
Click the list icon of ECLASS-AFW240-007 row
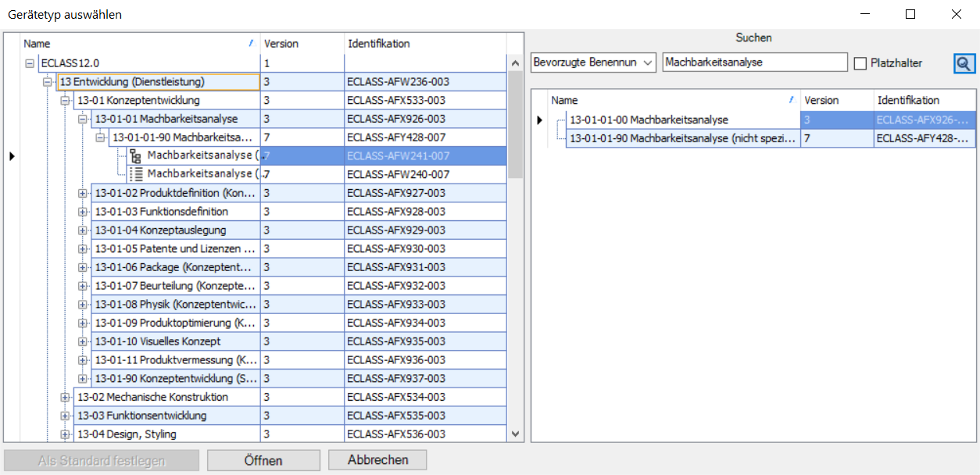click(x=135, y=174)
